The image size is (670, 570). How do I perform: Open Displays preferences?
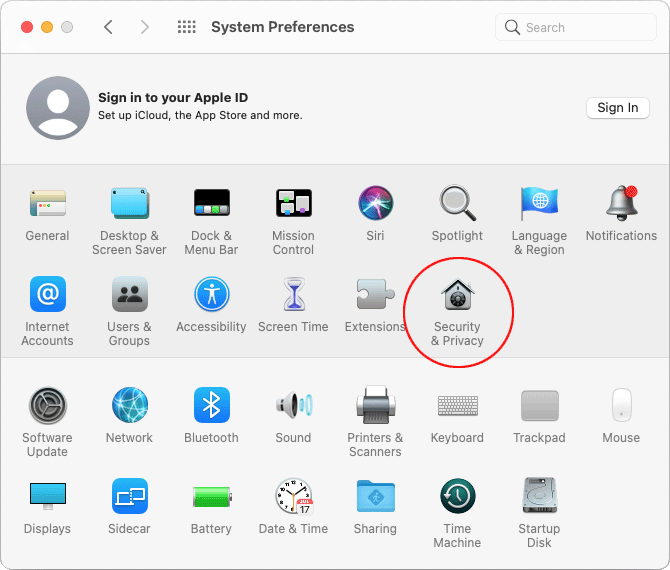[x=47, y=496]
